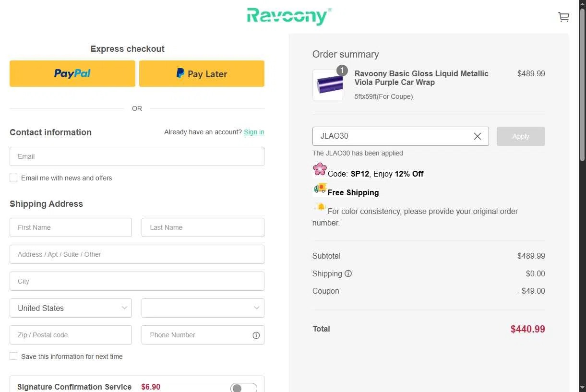Click the Address / Apt / Suite field
The height and width of the screenshot is (392, 586).
[x=137, y=254]
